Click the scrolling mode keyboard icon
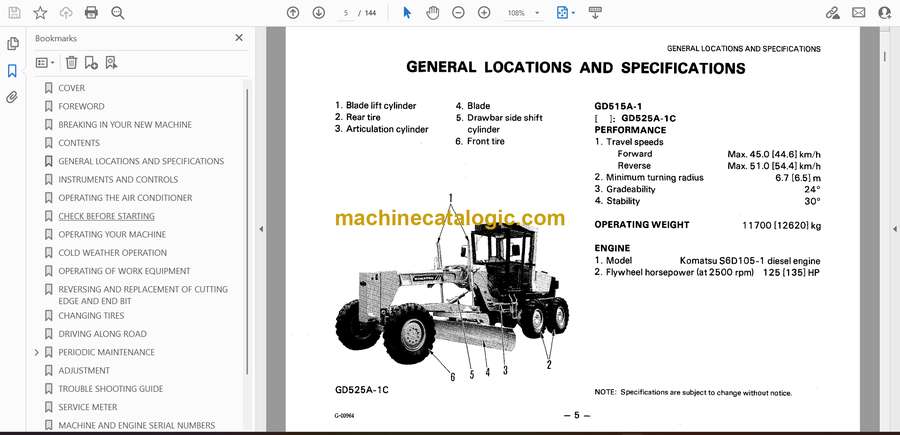 595,13
